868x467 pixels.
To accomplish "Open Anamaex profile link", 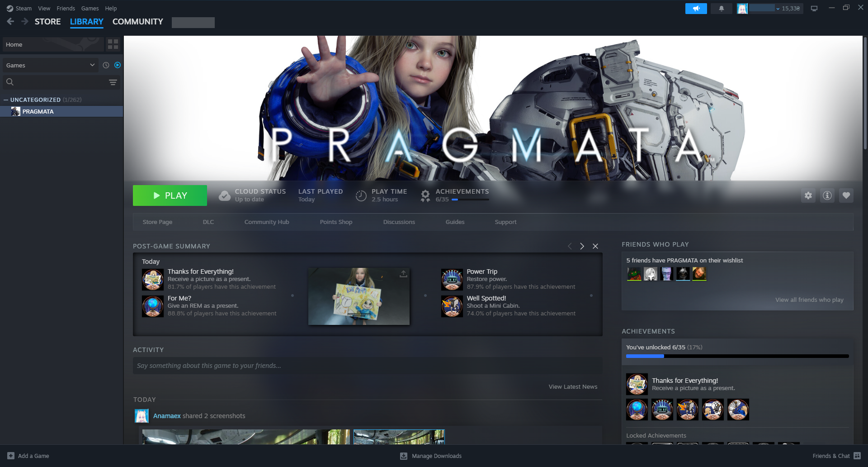I will pos(167,416).
